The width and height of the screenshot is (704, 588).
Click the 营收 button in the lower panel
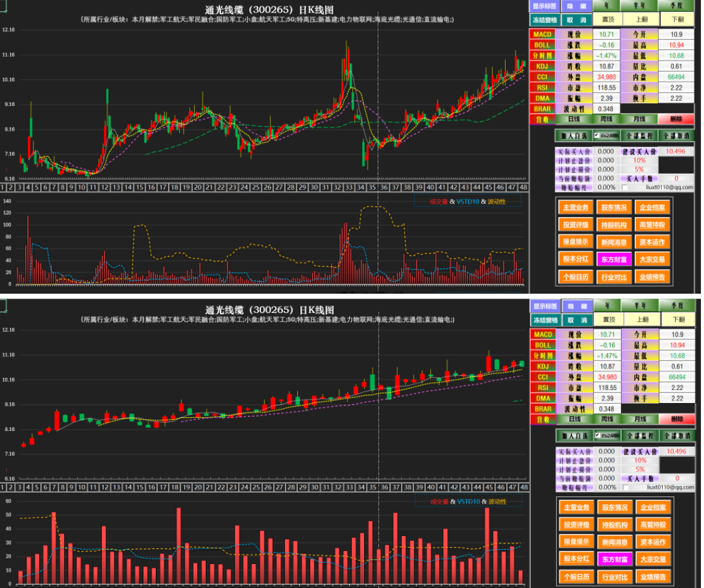(543, 420)
